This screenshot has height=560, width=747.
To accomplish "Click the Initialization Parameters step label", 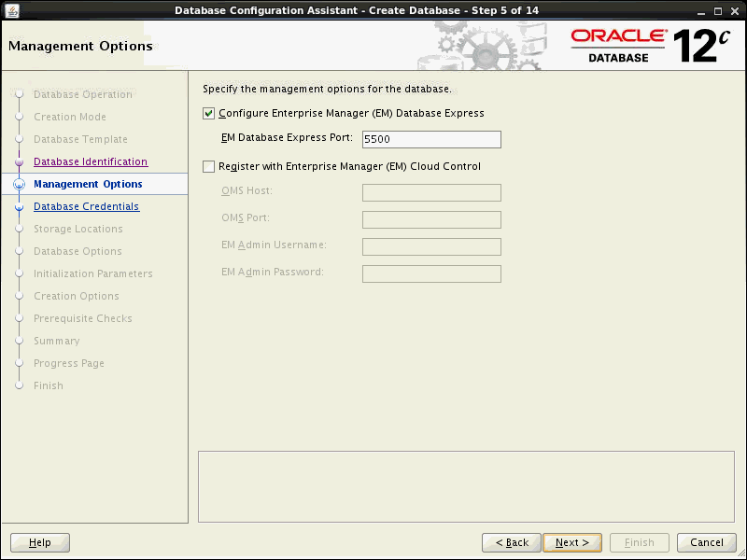I will pyautogui.click(x=92, y=273).
